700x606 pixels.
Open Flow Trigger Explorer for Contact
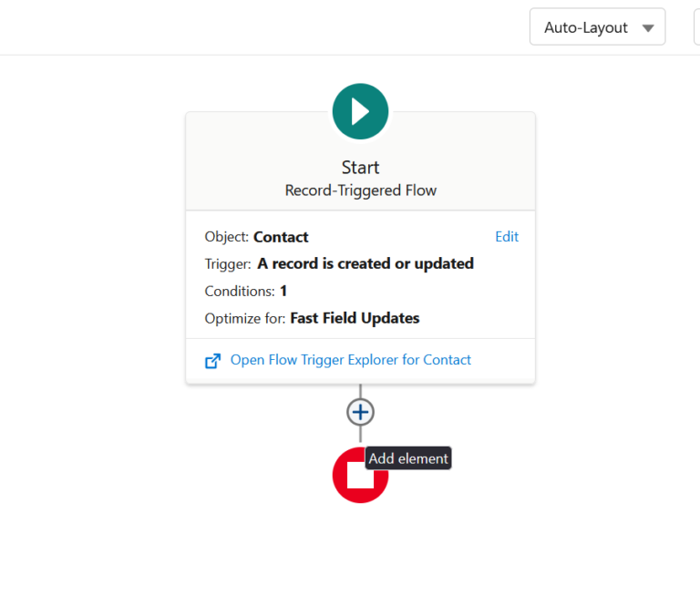[x=350, y=360]
